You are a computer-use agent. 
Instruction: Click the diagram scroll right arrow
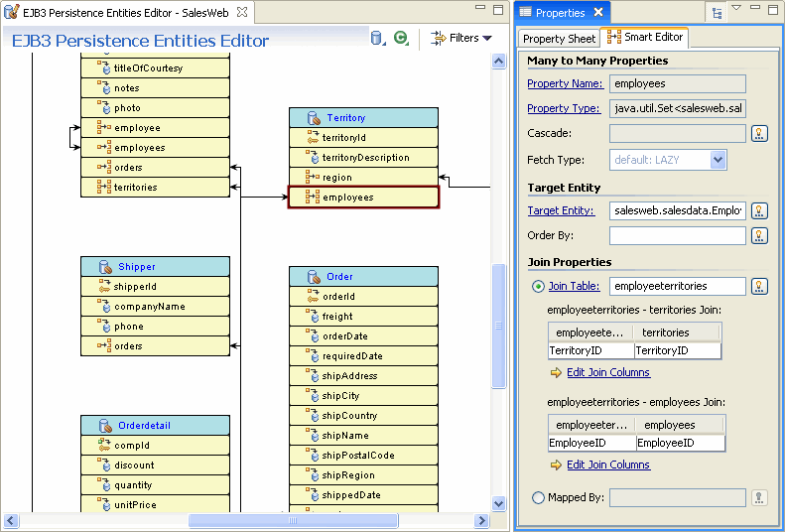(481, 520)
